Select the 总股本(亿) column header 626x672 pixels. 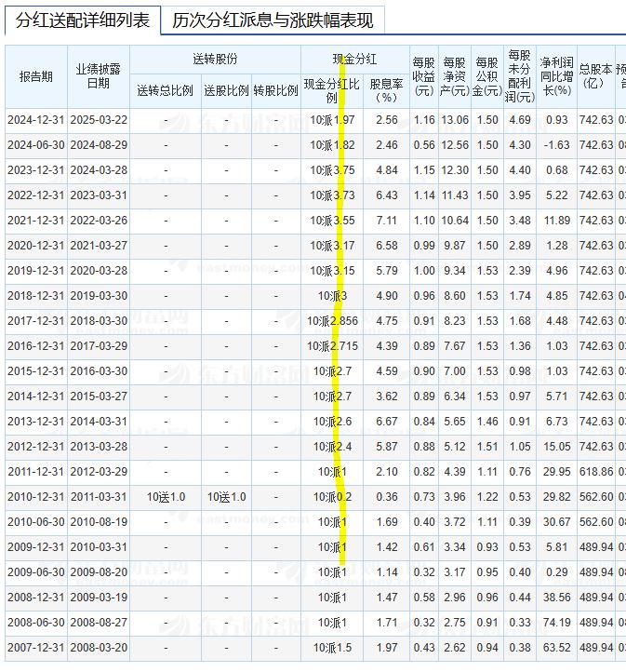(596, 75)
